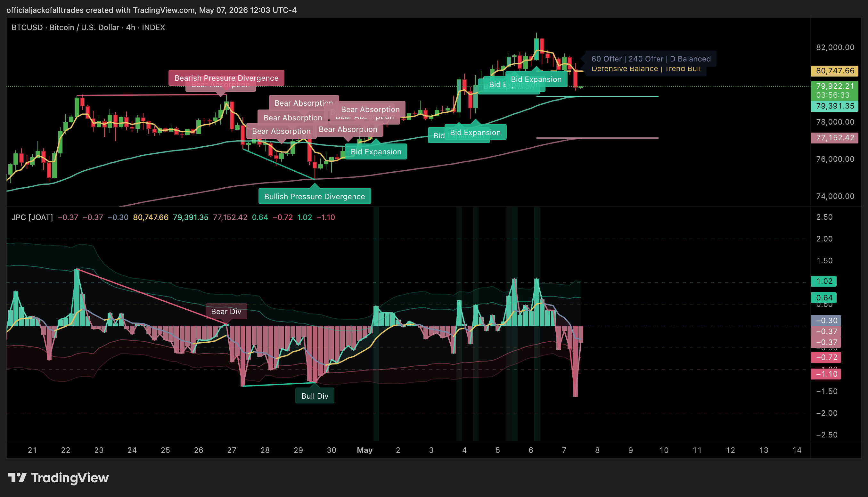
Task: Click the Bullish Pressure Divergence label
Action: tap(314, 196)
